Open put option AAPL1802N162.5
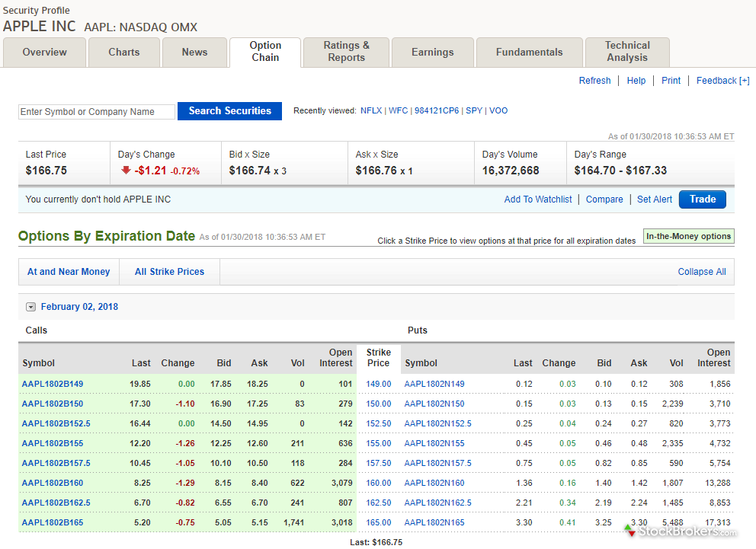Viewport: 756px width, 549px height. click(437, 503)
